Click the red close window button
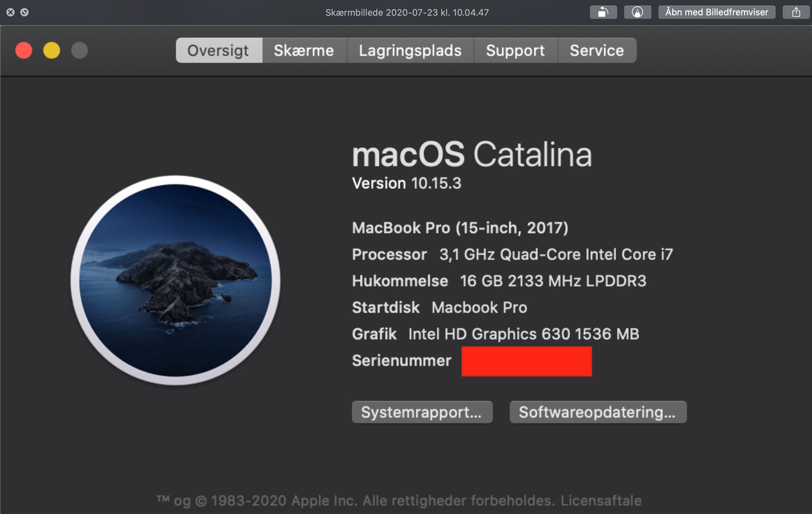Viewport: 812px width, 514px height. (24, 50)
